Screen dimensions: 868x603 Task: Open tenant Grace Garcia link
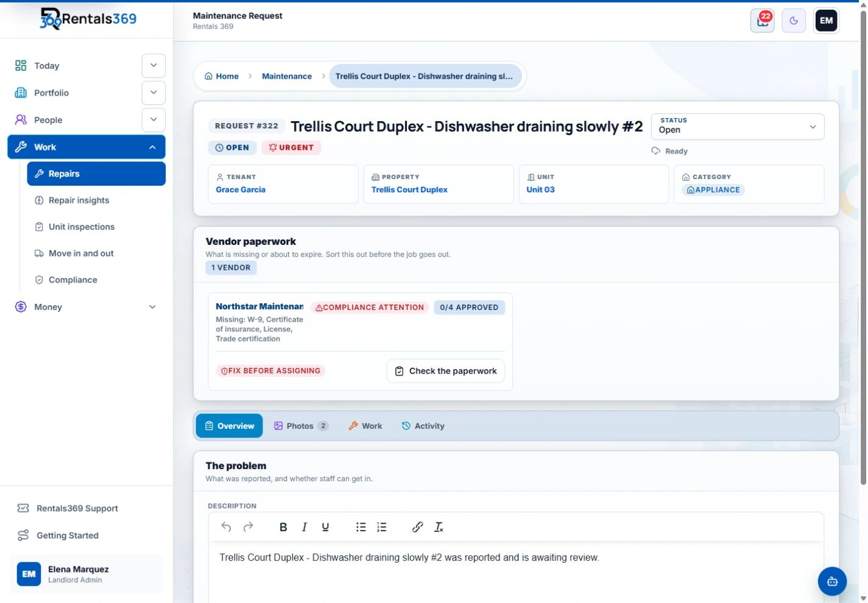[241, 189]
